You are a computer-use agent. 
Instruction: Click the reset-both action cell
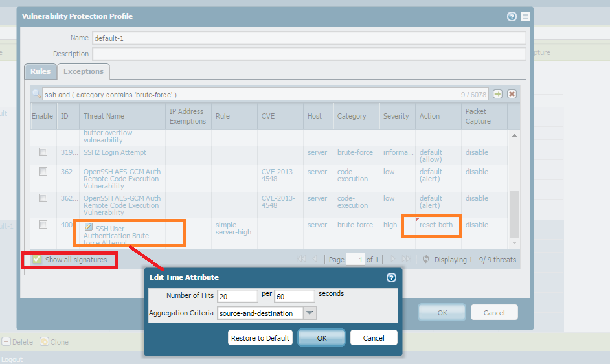click(436, 225)
